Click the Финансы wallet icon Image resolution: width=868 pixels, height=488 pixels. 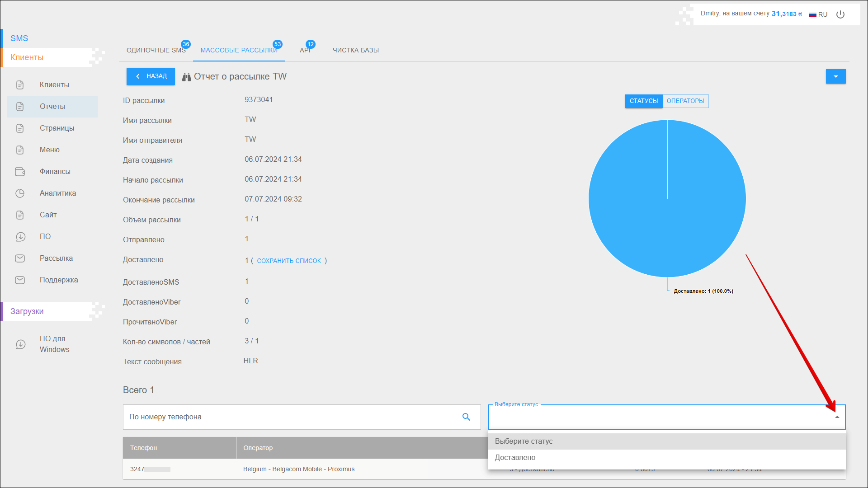tap(20, 172)
